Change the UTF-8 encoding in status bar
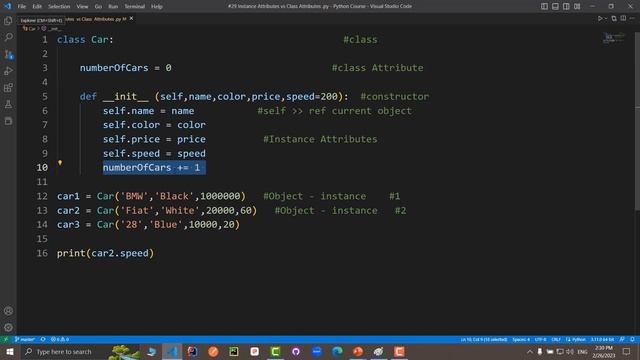Image resolution: width=640 pixels, height=360 pixels. [540, 340]
